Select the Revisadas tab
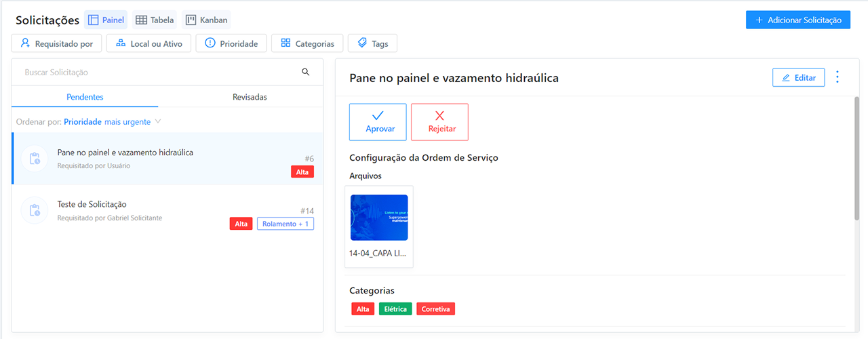868x339 pixels. coord(250,97)
